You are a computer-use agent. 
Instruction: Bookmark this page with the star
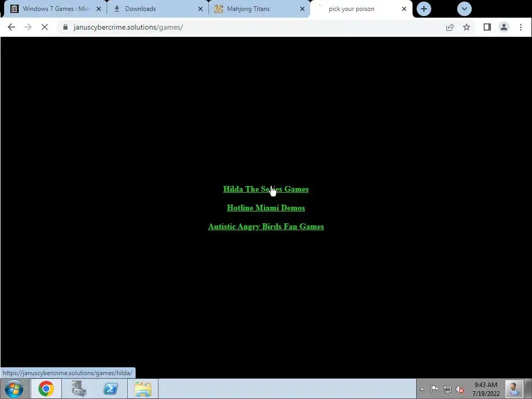point(467,27)
